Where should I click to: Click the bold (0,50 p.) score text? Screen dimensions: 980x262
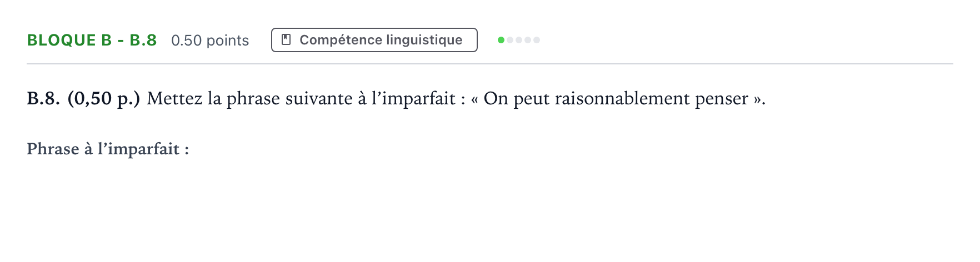coord(104,99)
